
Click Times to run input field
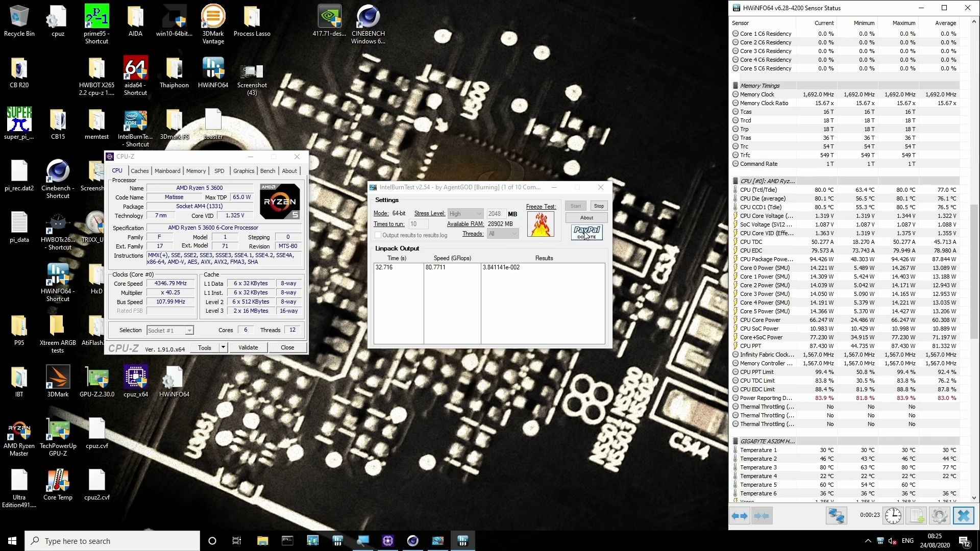pyautogui.click(x=418, y=224)
